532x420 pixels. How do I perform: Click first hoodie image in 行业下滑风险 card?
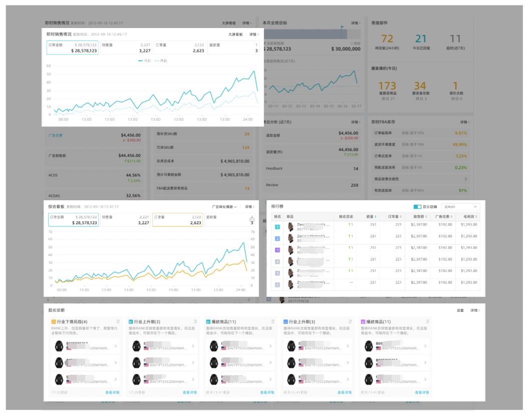pyautogui.click(x=59, y=346)
